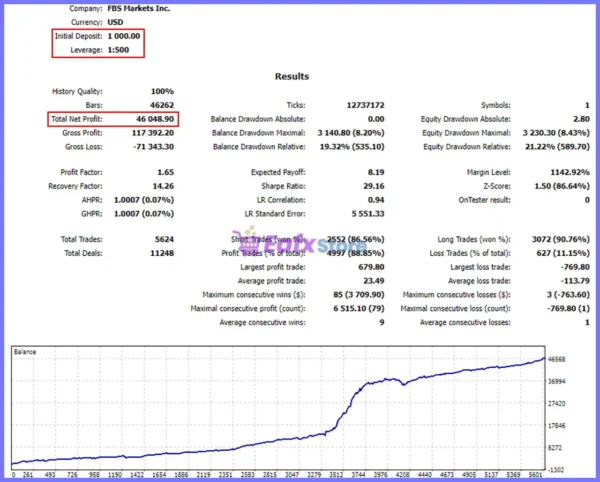This screenshot has height=482, width=600.
Task: Select the Average loss trade value -113.79
Action: [575, 280]
